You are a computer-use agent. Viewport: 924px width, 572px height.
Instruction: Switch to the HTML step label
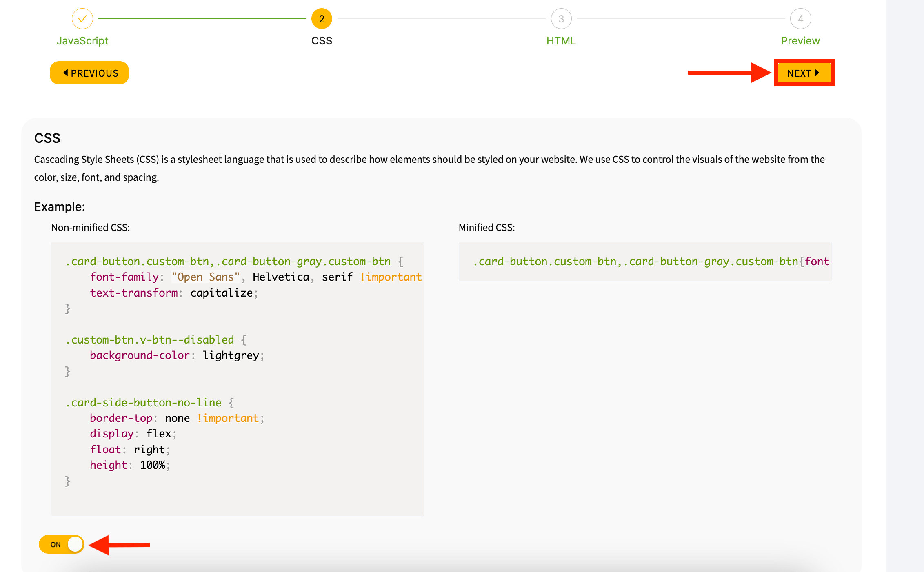point(561,41)
